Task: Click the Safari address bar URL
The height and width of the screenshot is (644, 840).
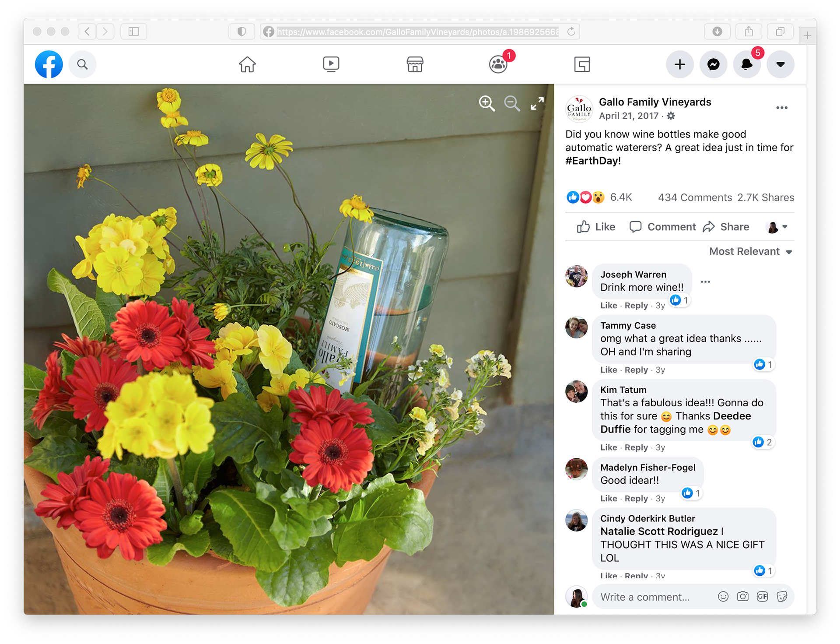Action: pos(417,32)
